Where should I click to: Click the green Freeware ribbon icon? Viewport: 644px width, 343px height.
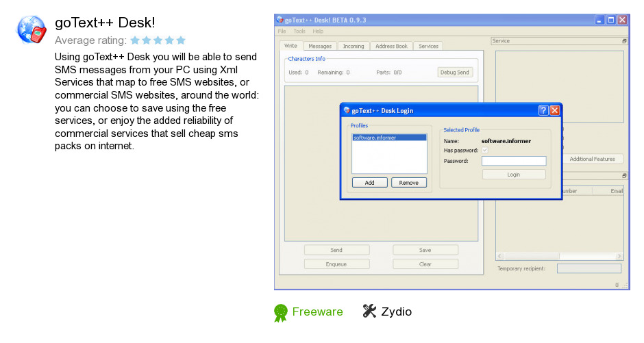pos(281,313)
